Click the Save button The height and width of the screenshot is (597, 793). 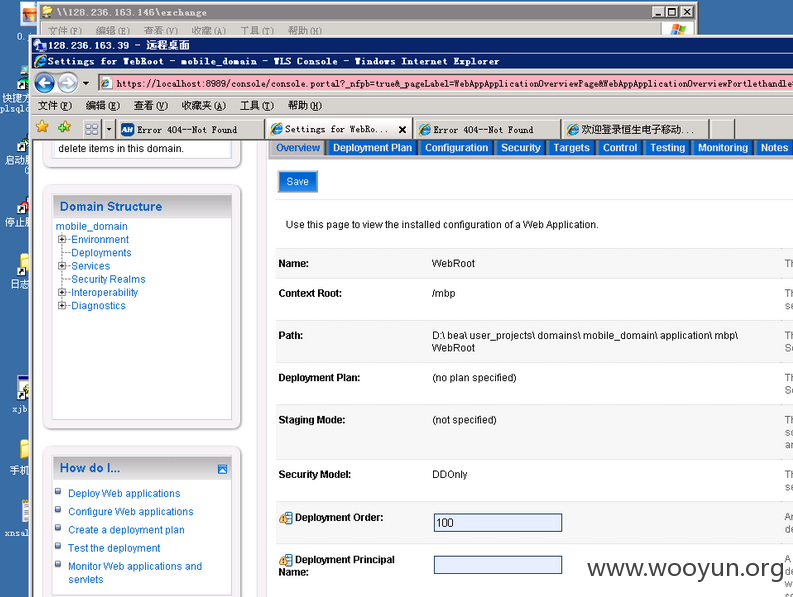[297, 182]
